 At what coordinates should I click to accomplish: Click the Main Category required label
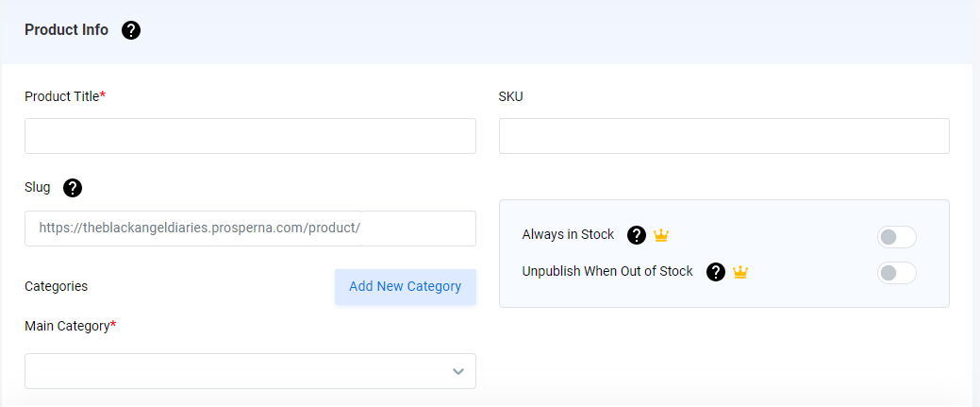coord(70,326)
